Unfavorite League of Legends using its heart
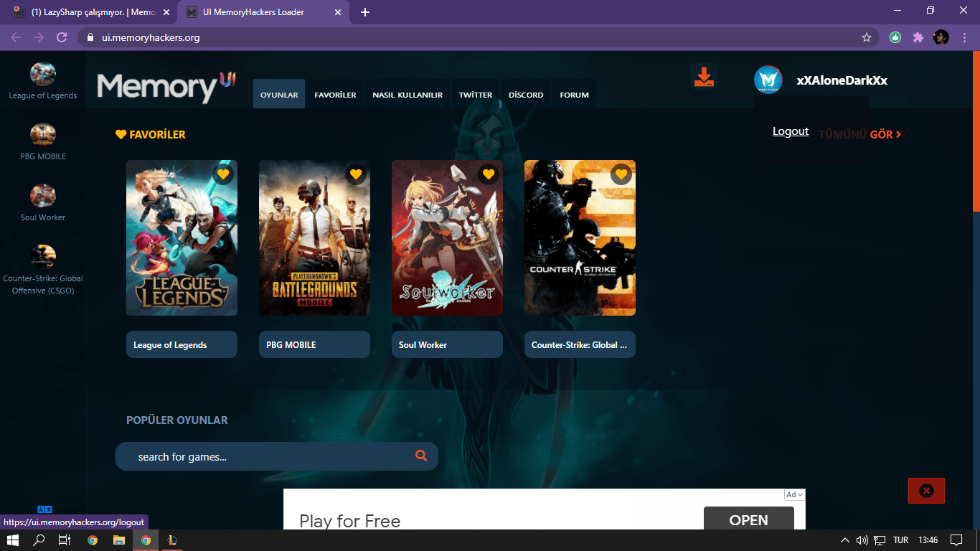980x551 pixels. (223, 174)
